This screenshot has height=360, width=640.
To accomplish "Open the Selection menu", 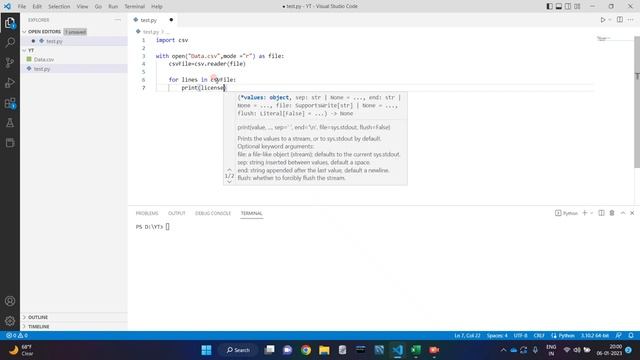I will tap(59, 7).
